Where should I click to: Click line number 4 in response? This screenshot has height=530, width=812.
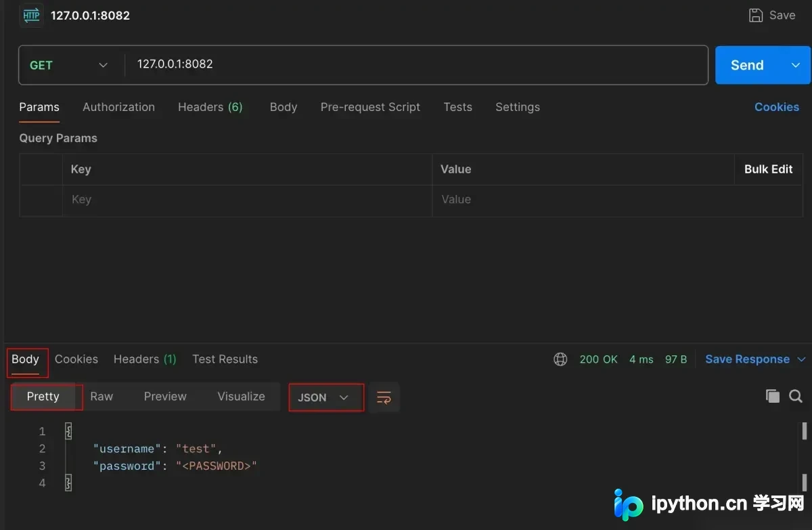click(x=42, y=483)
